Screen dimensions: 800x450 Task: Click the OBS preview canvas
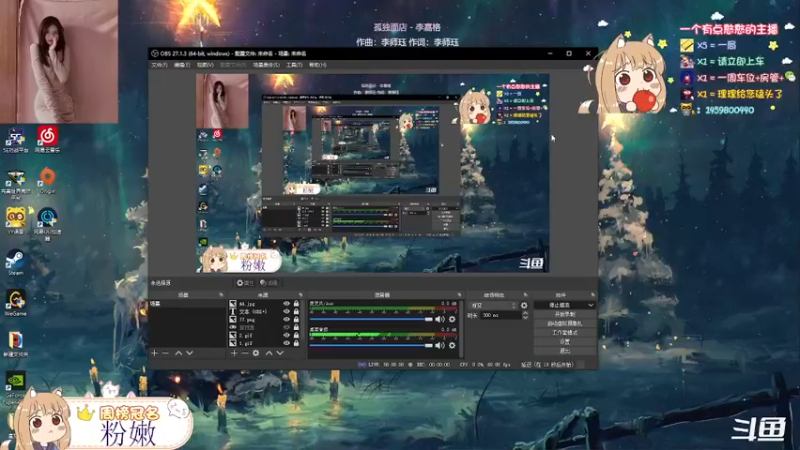(x=372, y=173)
